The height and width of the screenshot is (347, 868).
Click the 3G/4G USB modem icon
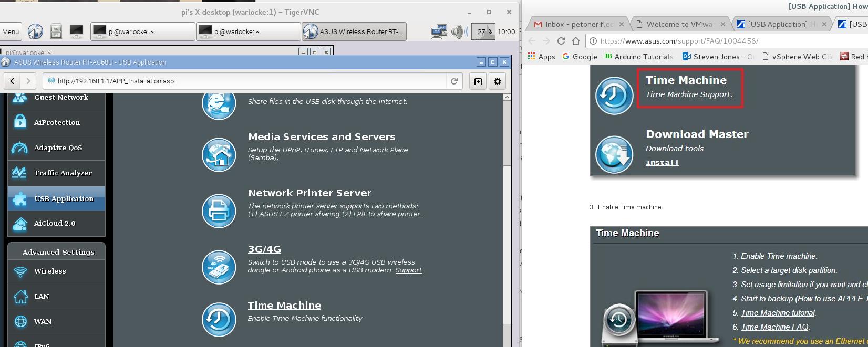coord(219,267)
